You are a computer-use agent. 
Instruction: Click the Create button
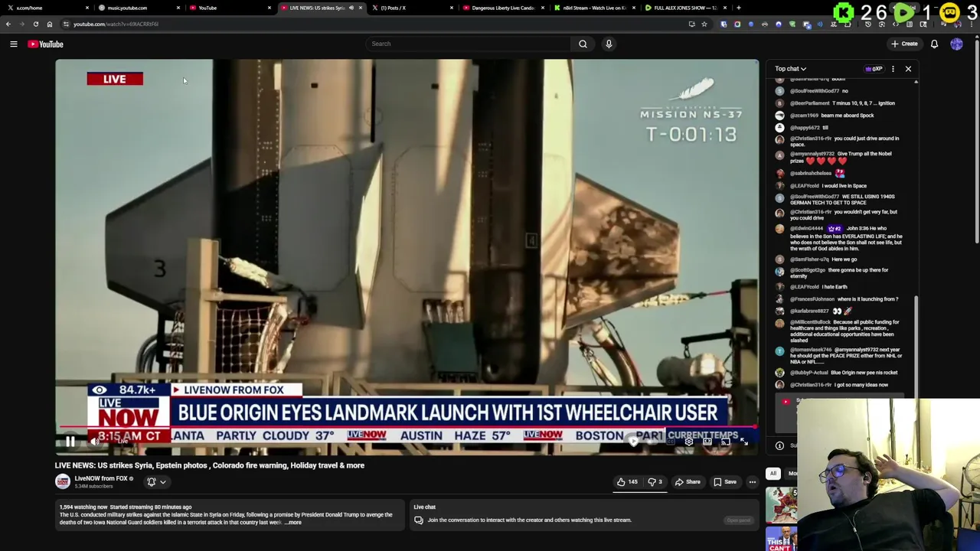[904, 44]
